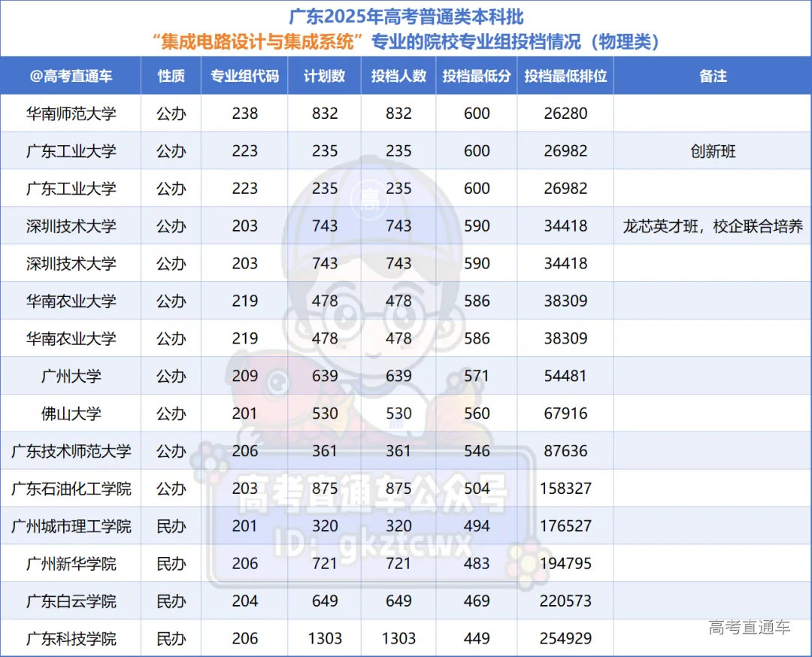
Task: Select the 华南师范大学 row name
Action: [71, 114]
